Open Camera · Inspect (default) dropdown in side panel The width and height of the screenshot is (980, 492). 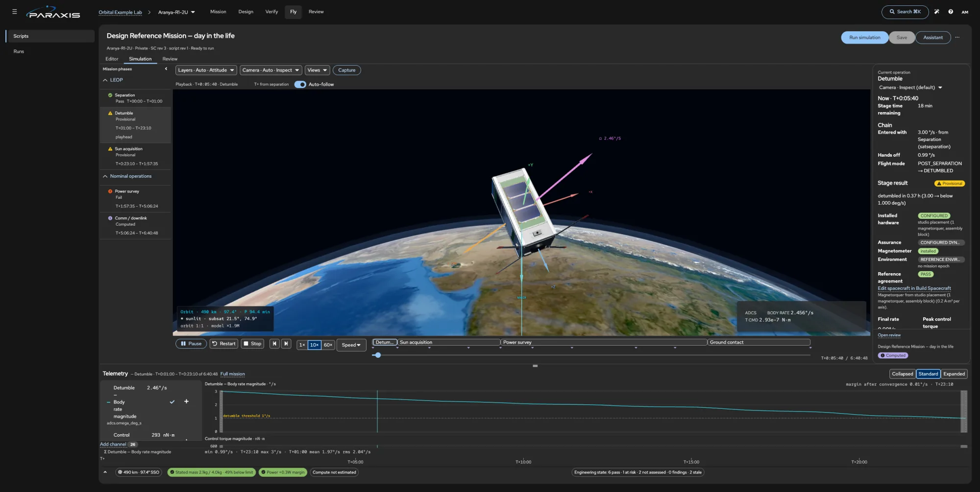coord(910,88)
